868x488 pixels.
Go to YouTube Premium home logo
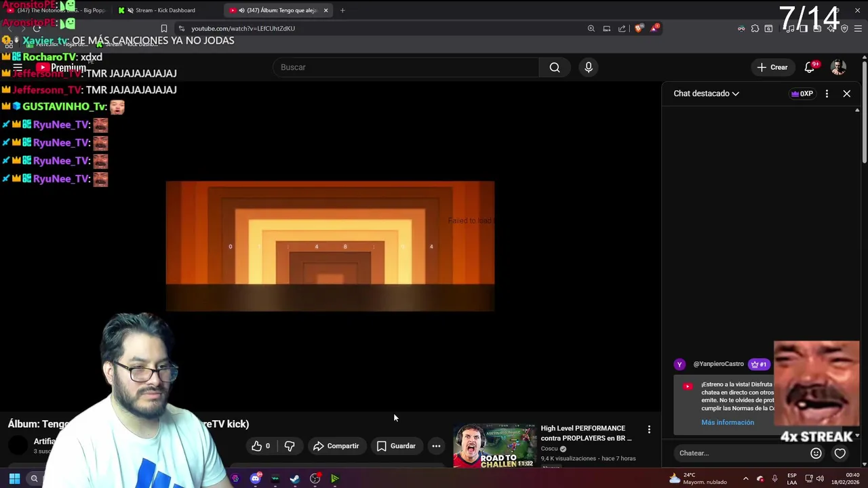point(61,68)
